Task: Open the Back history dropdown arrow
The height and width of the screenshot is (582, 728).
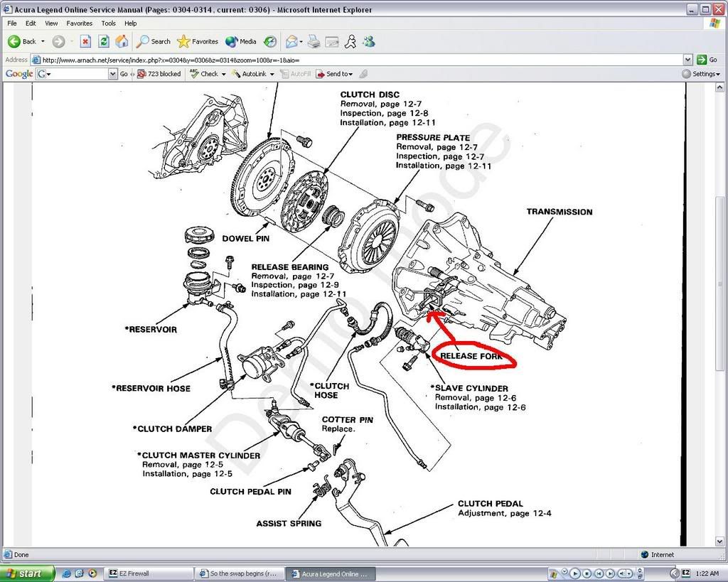Action: coord(43,42)
